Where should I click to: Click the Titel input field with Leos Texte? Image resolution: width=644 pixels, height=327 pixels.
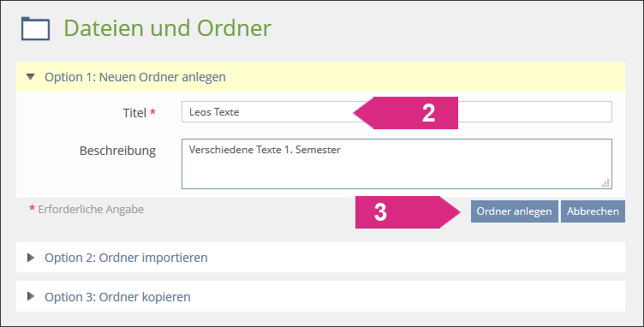397,111
